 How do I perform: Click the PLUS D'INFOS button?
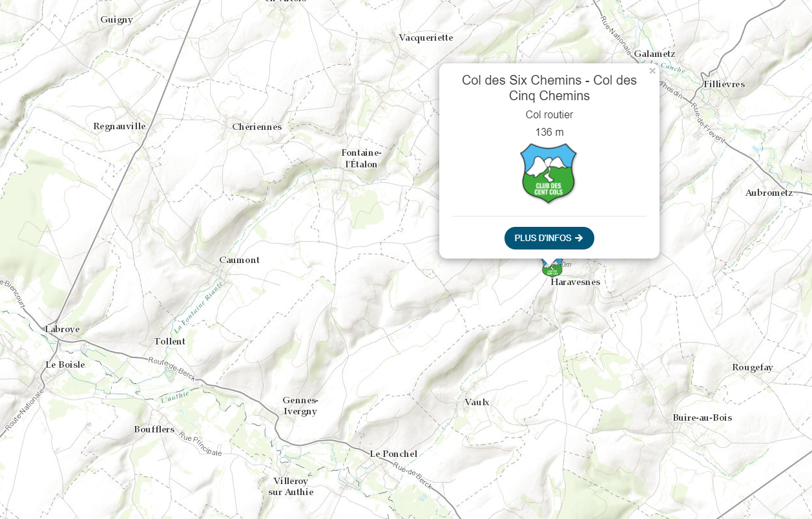(x=549, y=238)
